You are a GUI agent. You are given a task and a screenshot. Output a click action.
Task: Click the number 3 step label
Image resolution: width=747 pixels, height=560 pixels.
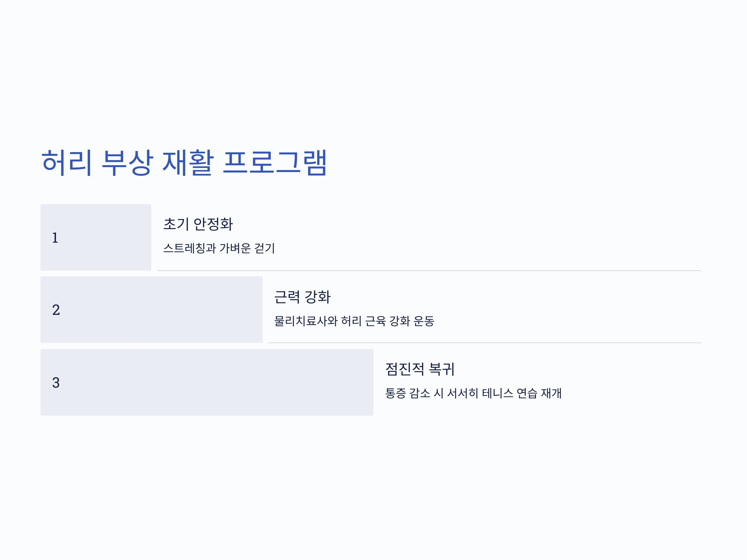[56, 382]
